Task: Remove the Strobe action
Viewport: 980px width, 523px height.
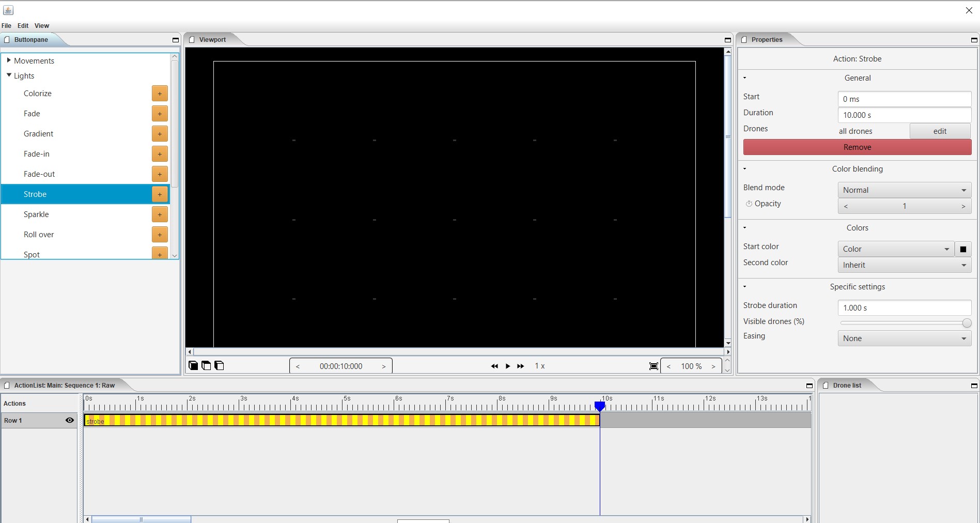Action: click(857, 147)
